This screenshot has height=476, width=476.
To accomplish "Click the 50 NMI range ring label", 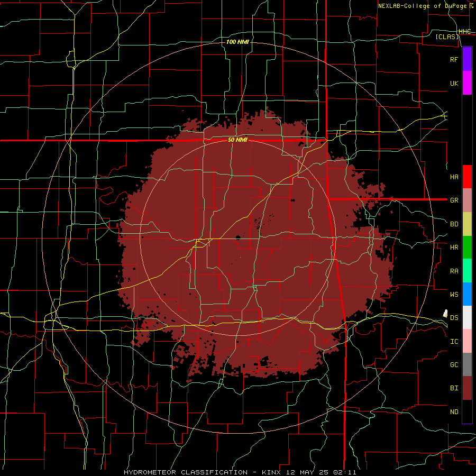I will (x=237, y=140).
